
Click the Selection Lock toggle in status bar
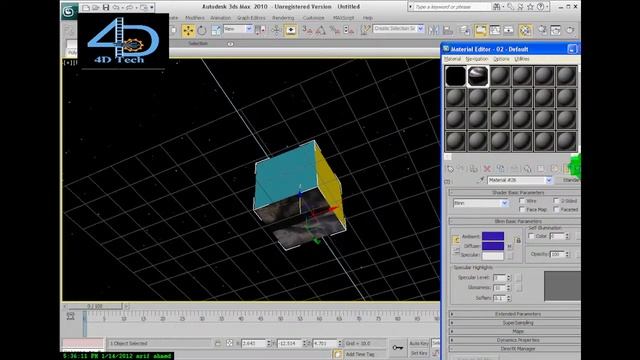click(x=218, y=343)
